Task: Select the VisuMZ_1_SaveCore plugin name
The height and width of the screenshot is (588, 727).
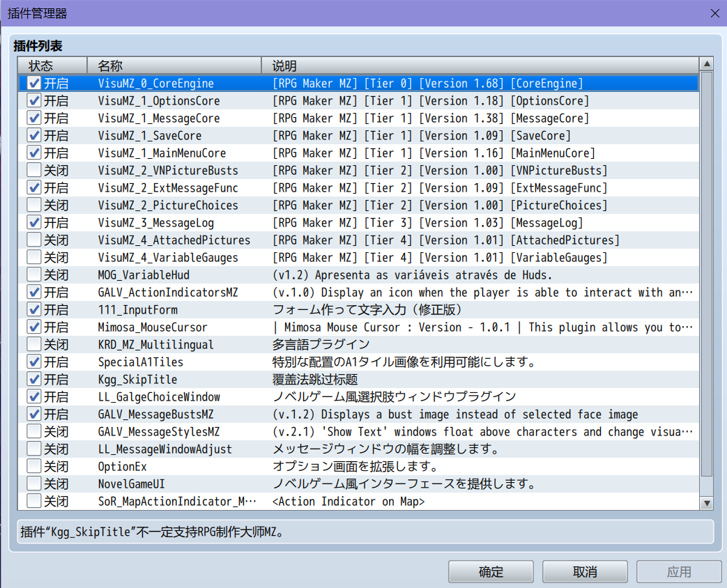Action: pos(150,136)
